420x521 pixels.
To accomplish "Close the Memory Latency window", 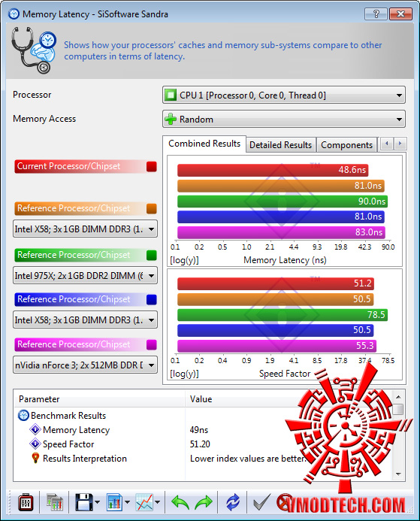I will [x=400, y=14].
